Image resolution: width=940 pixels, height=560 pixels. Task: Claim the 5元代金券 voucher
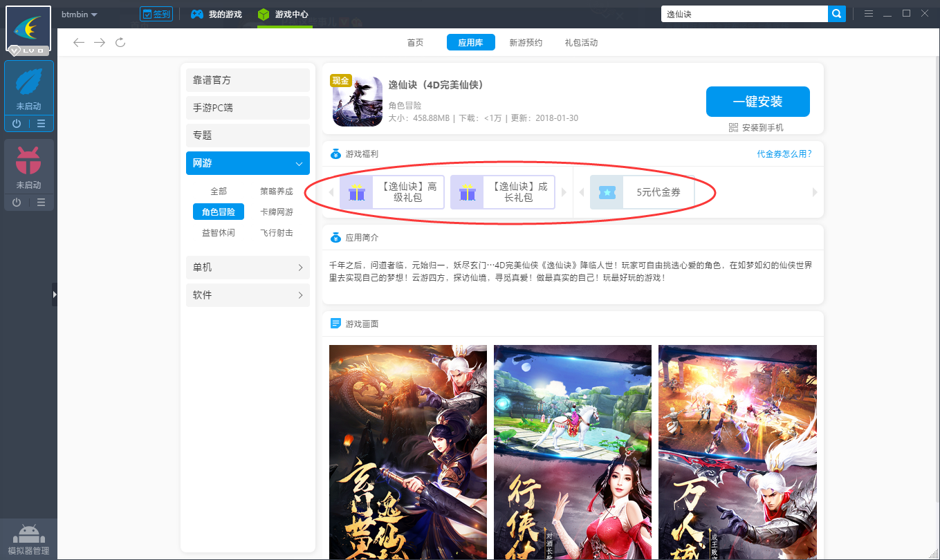(x=642, y=192)
